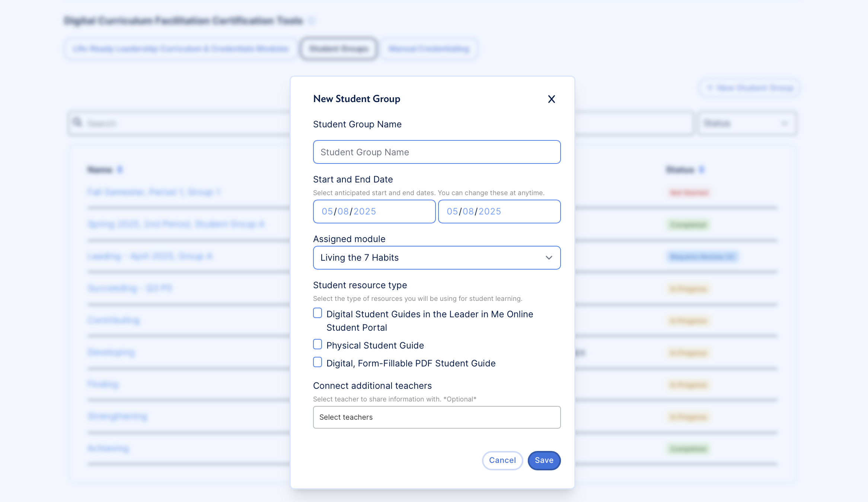Expand the Status filter dropdown
The height and width of the screenshot is (502, 868).
747,123
